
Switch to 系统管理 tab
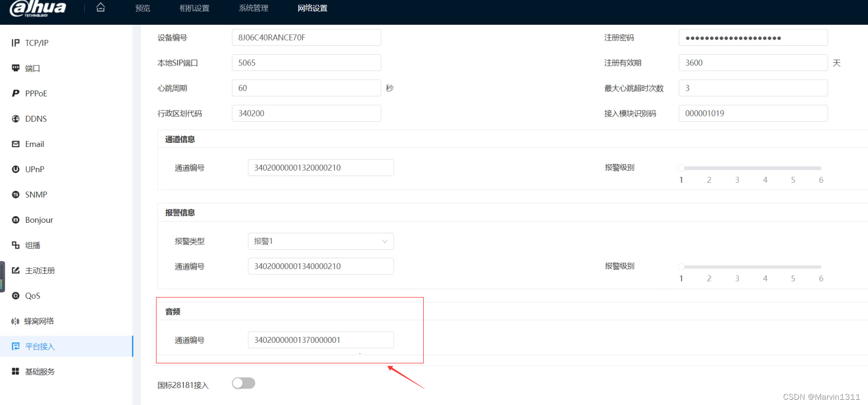253,8
